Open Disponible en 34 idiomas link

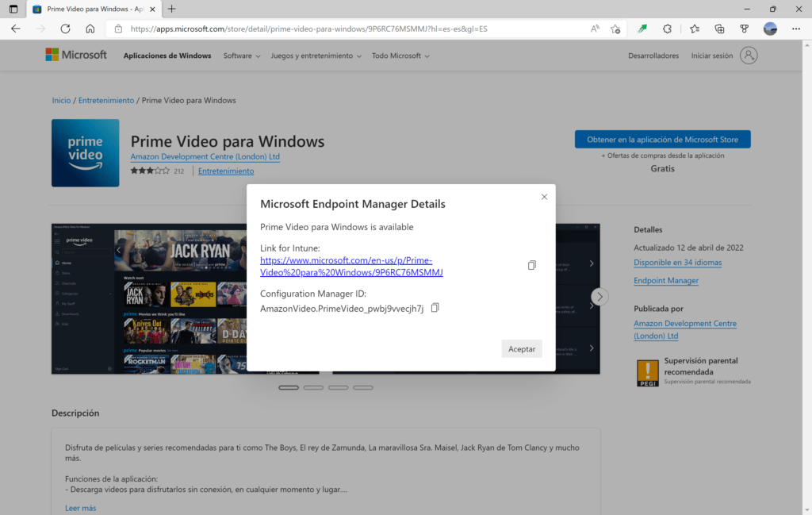[677, 263]
